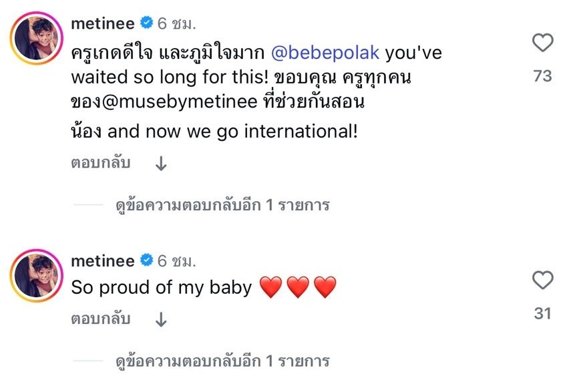
Task: View the 73 likes count
Action: click(x=542, y=76)
